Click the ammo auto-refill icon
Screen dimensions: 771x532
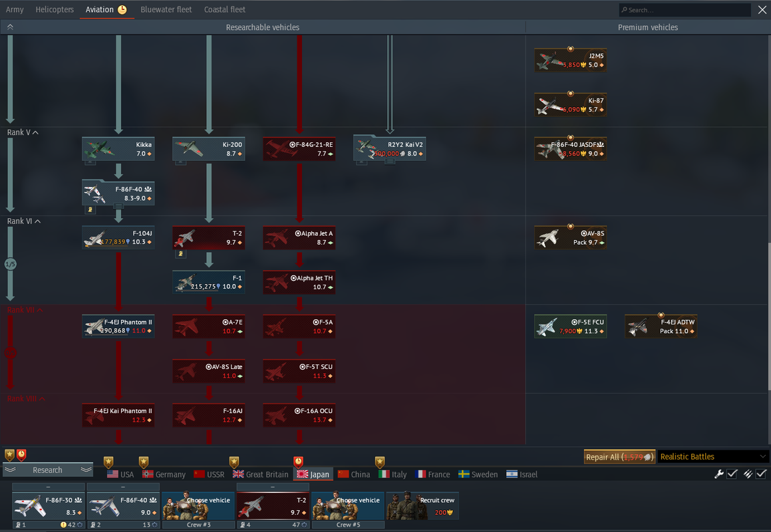tap(748, 474)
